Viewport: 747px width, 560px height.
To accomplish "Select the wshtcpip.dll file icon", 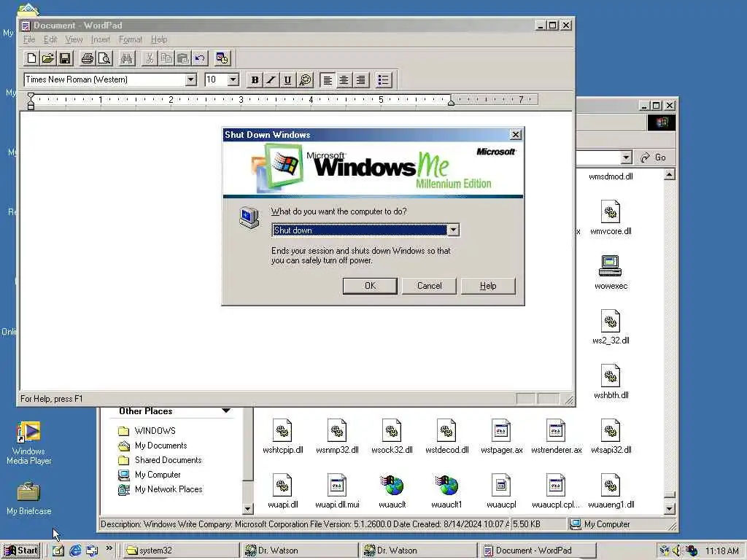I will (x=282, y=430).
